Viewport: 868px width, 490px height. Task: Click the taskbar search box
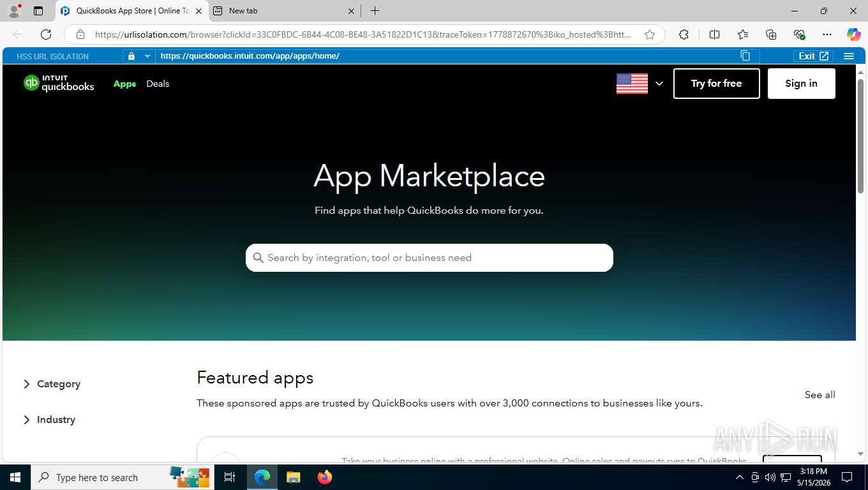[122, 477]
